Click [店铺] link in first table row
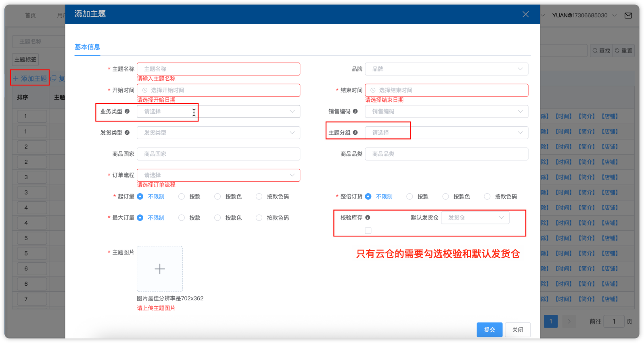 tap(610, 116)
